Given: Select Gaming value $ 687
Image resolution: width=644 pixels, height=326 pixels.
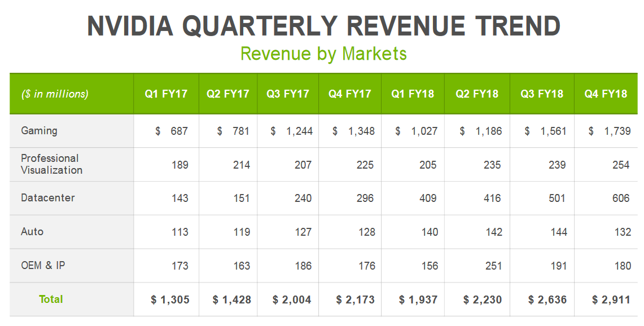Looking at the screenshot, I should tap(172, 131).
